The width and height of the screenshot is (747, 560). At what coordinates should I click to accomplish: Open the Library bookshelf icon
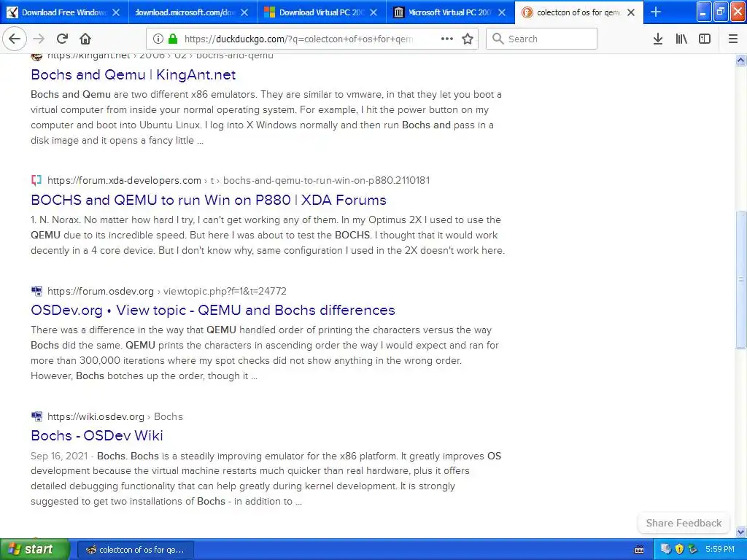coord(681,39)
